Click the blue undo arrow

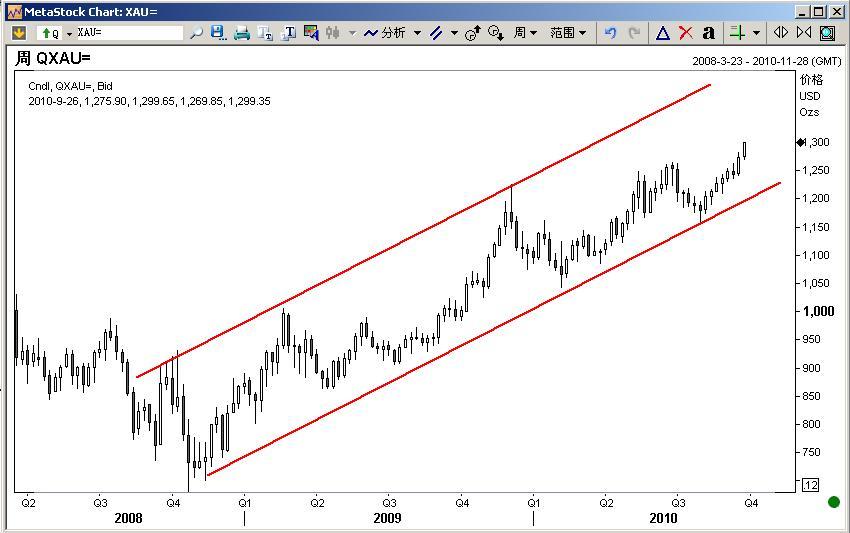point(610,33)
